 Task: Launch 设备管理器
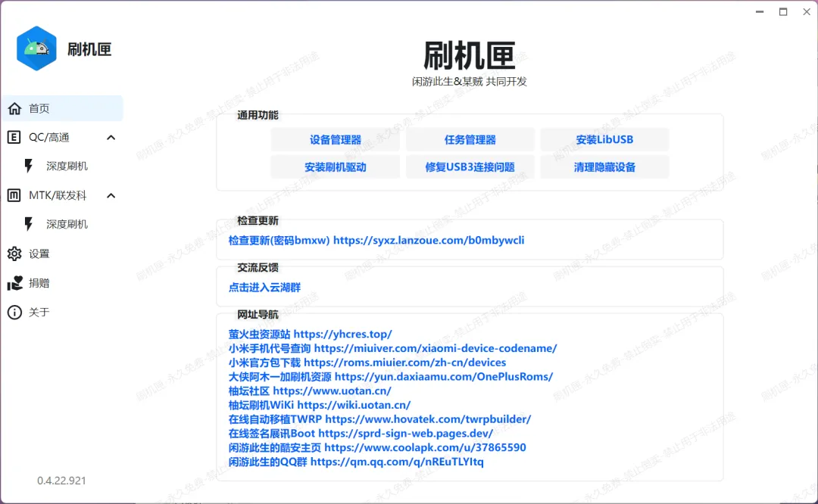click(336, 140)
